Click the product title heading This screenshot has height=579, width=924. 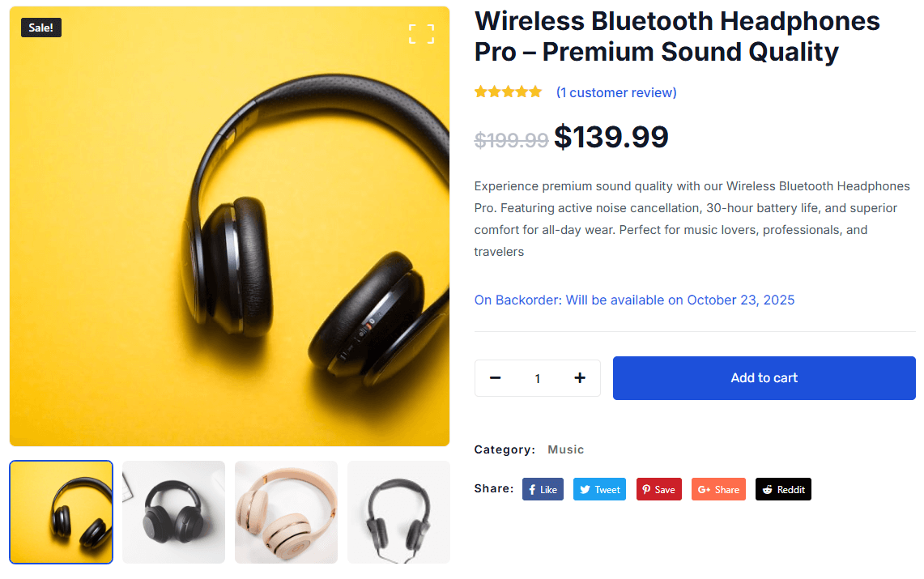(677, 36)
